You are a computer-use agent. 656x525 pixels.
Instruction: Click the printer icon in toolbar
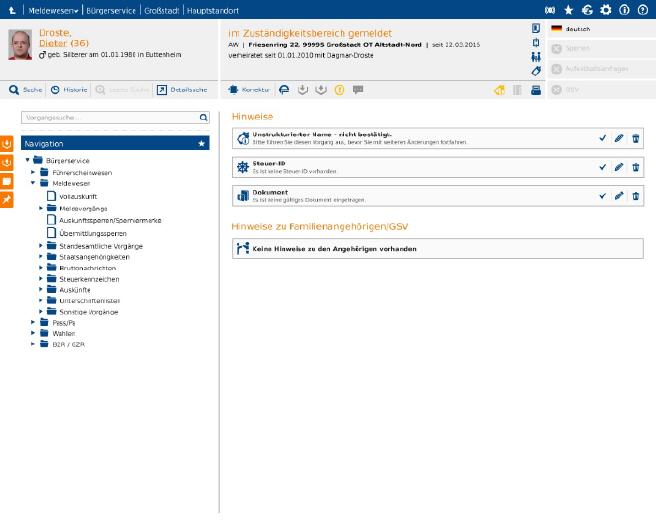coord(536,90)
